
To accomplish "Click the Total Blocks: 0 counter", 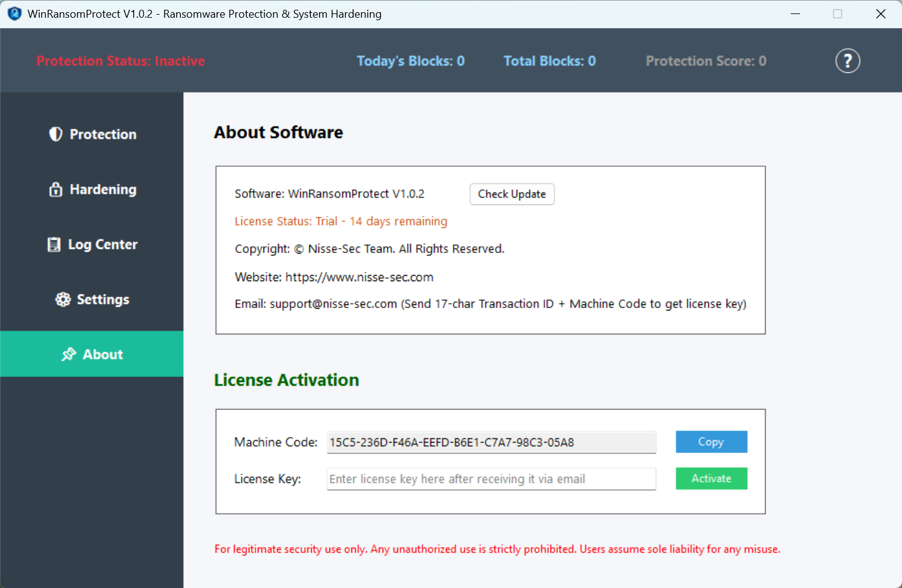I will click(x=549, y=61).
